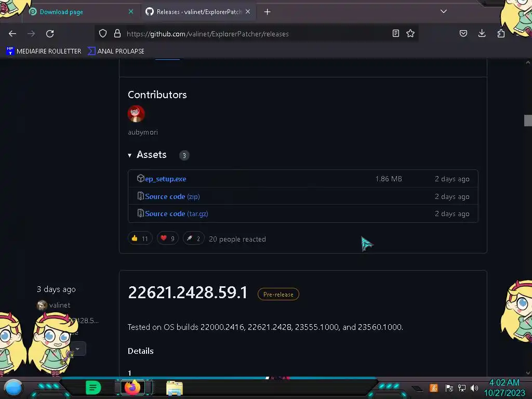532x399 pixels.
Task: Go back to the previous page
Action: tap(12, 34)
